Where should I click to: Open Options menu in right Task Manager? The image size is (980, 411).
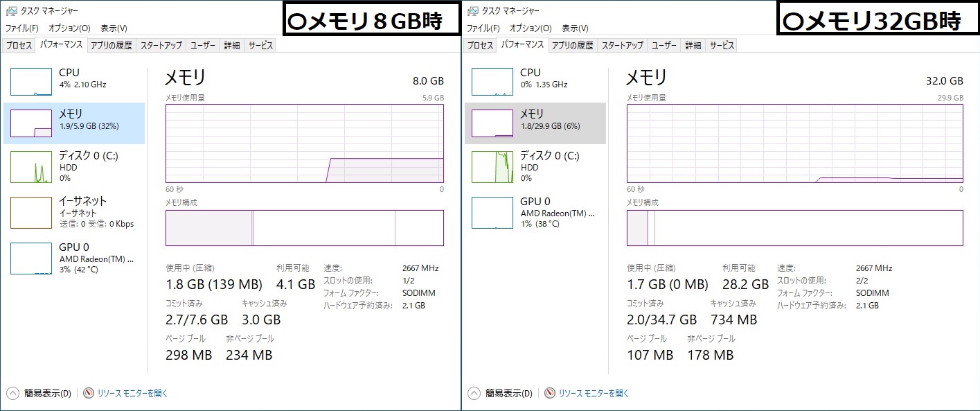pos(530,28)
